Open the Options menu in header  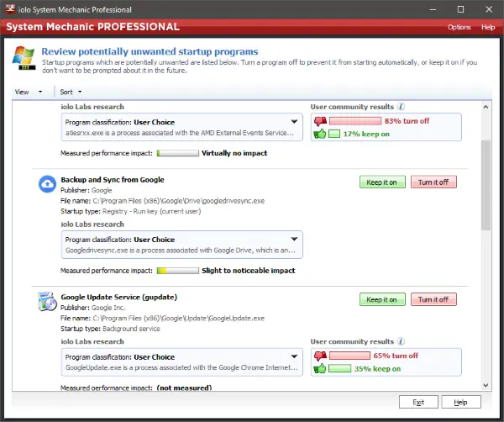coord(459,27)
